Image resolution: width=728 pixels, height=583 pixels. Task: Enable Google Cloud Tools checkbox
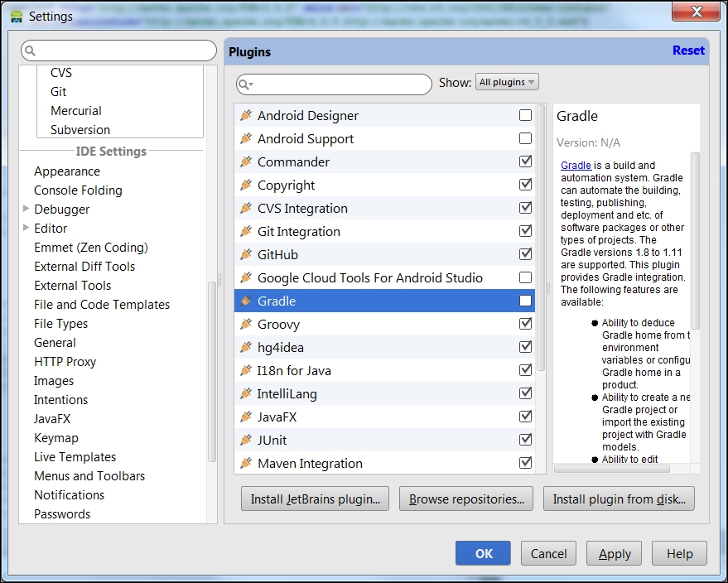tap(525, 277)
